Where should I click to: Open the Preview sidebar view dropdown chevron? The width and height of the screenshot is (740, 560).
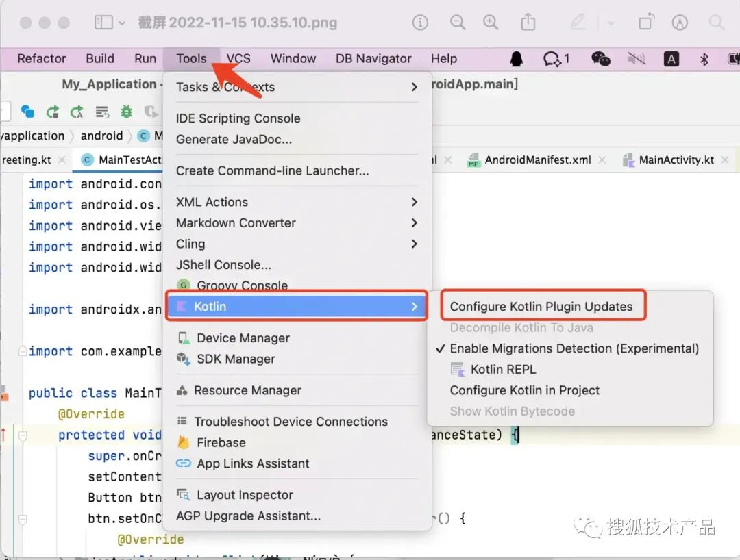(x=122, y=23)
